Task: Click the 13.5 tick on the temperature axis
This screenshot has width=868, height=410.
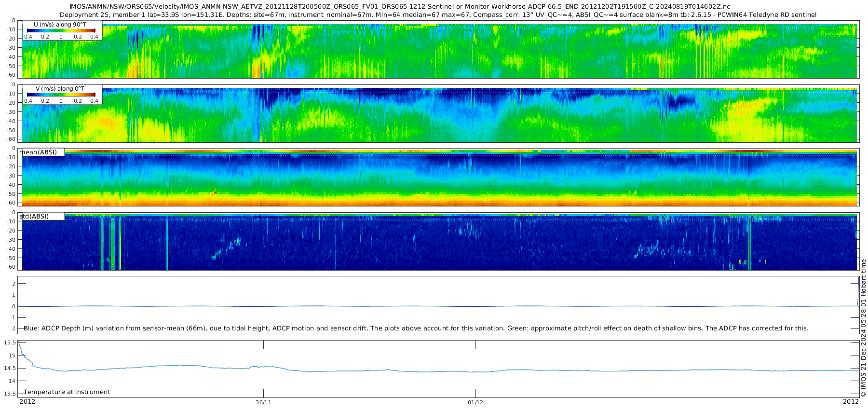Action: [10, 394]
